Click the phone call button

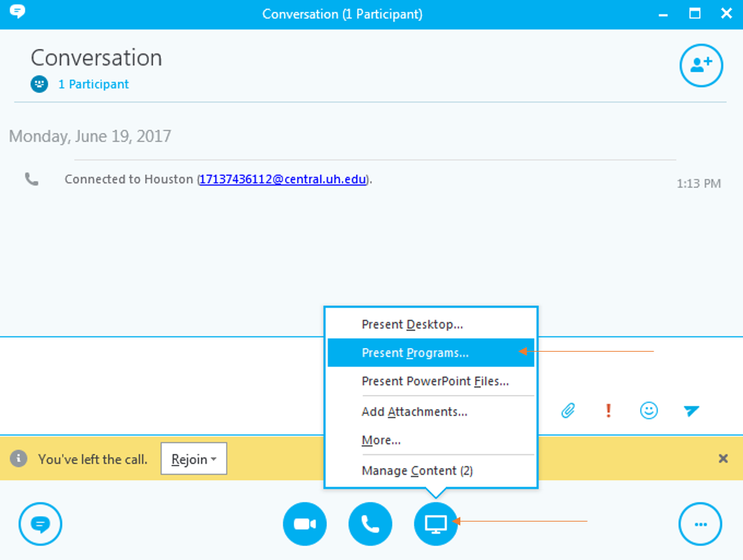(370, 524)
